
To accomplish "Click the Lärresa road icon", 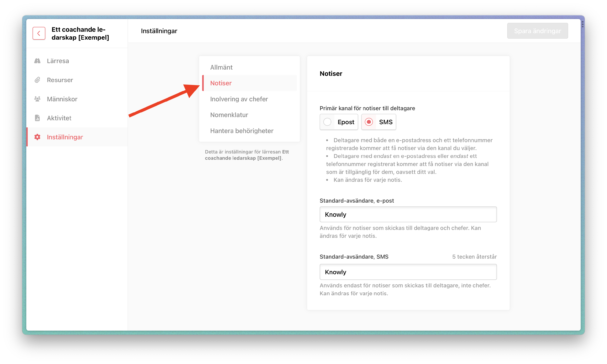I will point(37,61).
